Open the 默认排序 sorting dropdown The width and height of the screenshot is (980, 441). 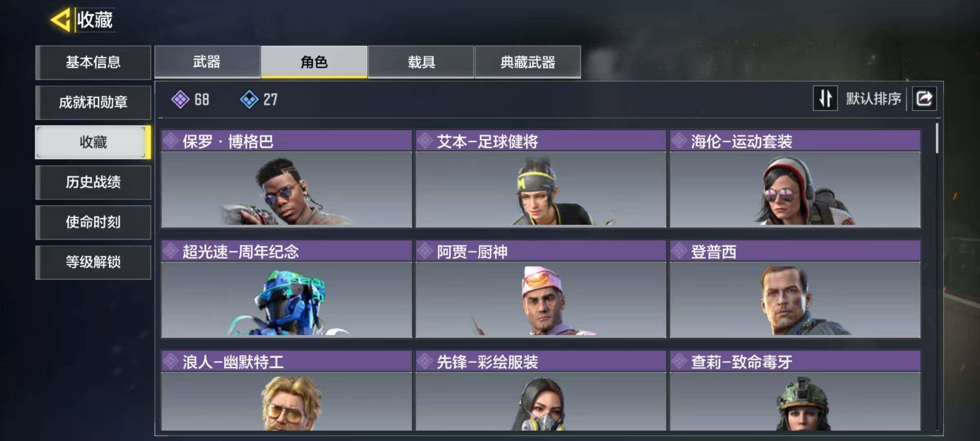[873, 99]
